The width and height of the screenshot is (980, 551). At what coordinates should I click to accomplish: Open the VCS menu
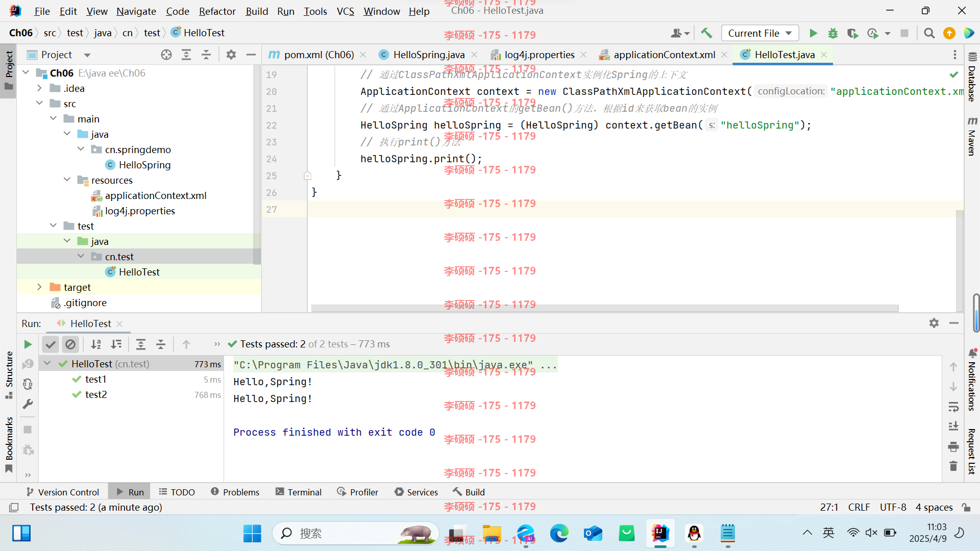pyautogui.click(x=345, y=11)
